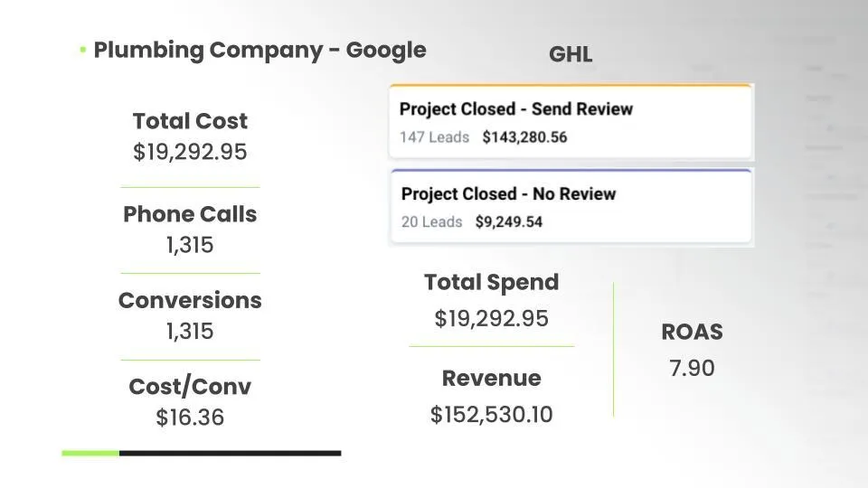Click the Conversions heading
This screenshot has height=488, width=868.
pos(190,300)
